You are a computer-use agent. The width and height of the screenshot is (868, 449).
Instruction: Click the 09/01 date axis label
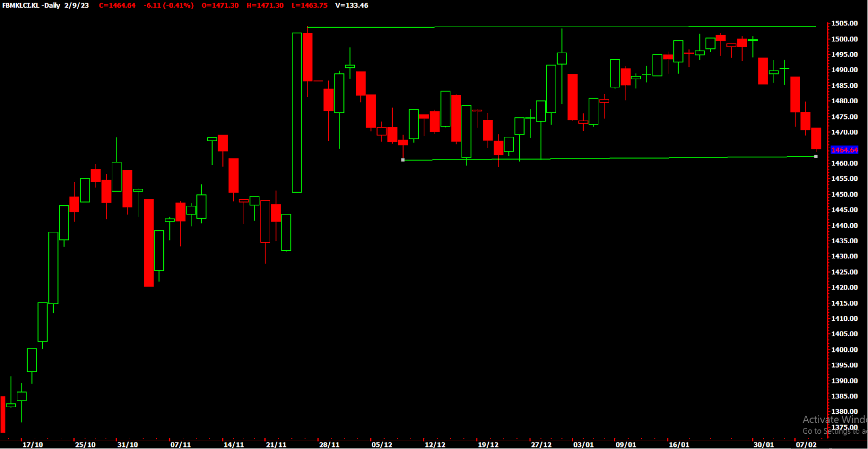[626, 445]
